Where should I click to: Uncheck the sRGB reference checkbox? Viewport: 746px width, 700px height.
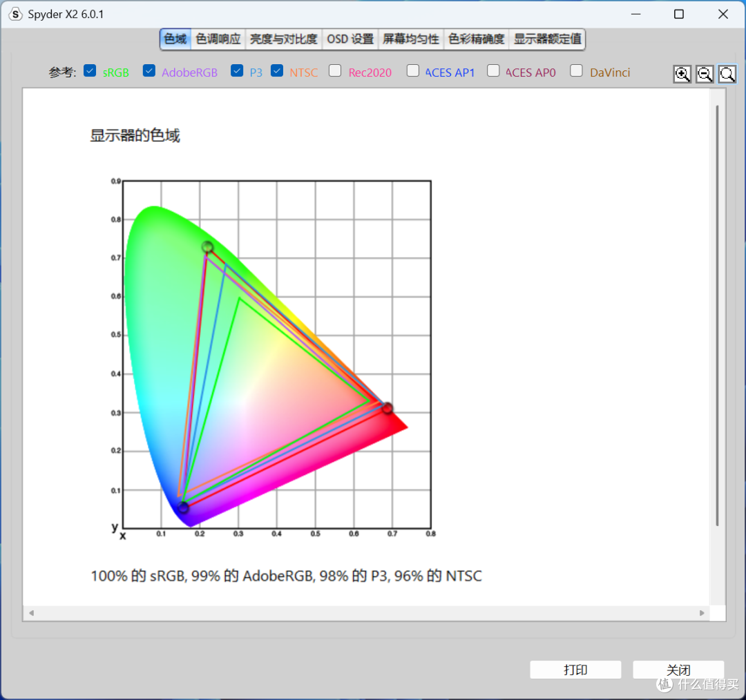click(90, 70)
